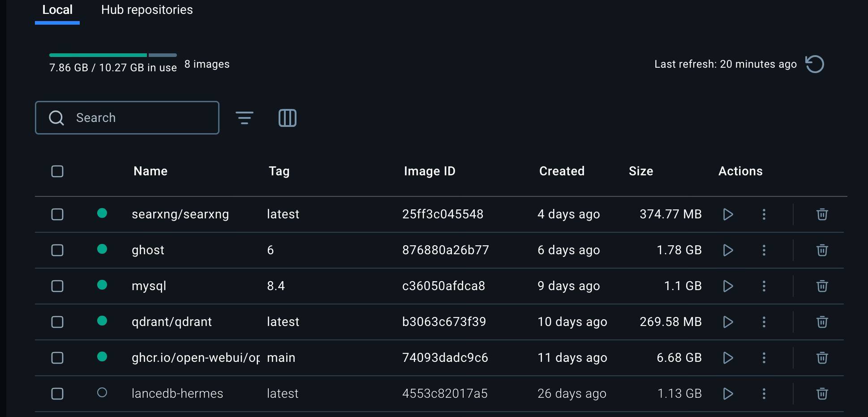Viewport: 868px width, 417px height.
Task: Sort the table by Name header
Action: (x=150, y=171)
